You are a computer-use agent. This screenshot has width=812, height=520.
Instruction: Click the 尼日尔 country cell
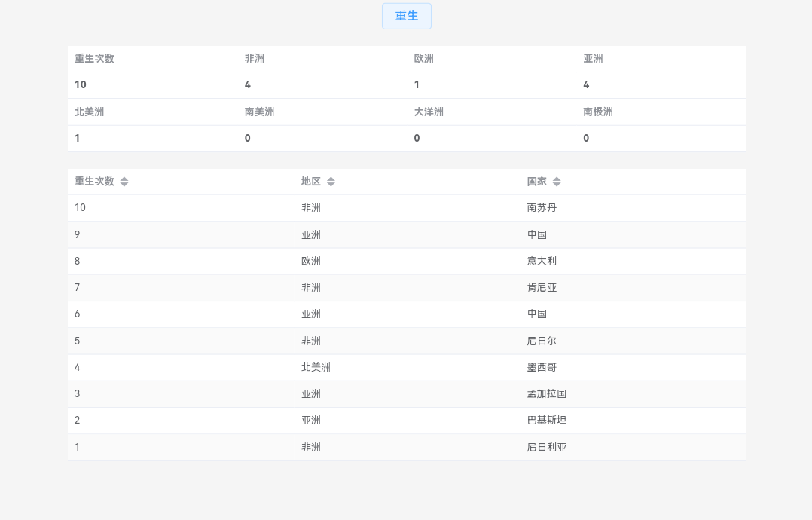pyautogui.click(x=542, y=341)
